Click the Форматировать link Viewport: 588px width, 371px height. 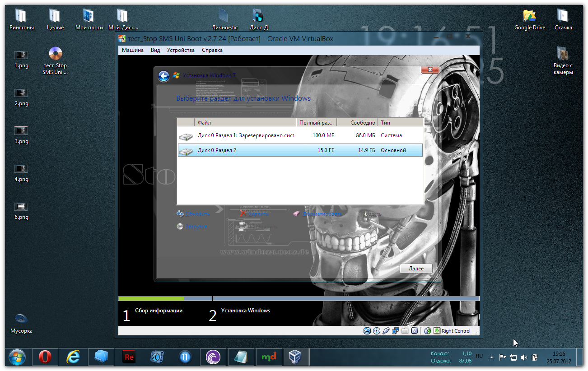tap(322, 214)
